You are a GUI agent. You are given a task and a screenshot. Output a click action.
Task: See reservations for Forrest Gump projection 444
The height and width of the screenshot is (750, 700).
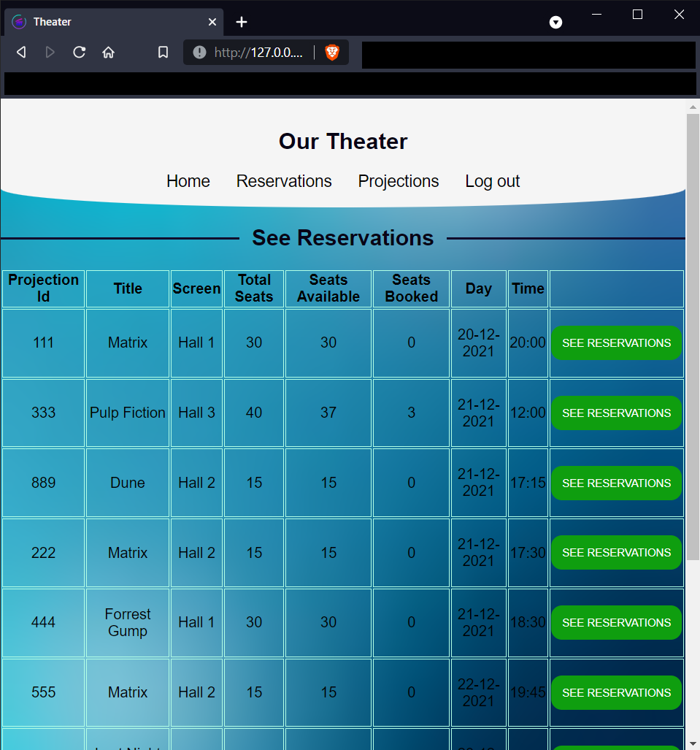pos(616,623)
